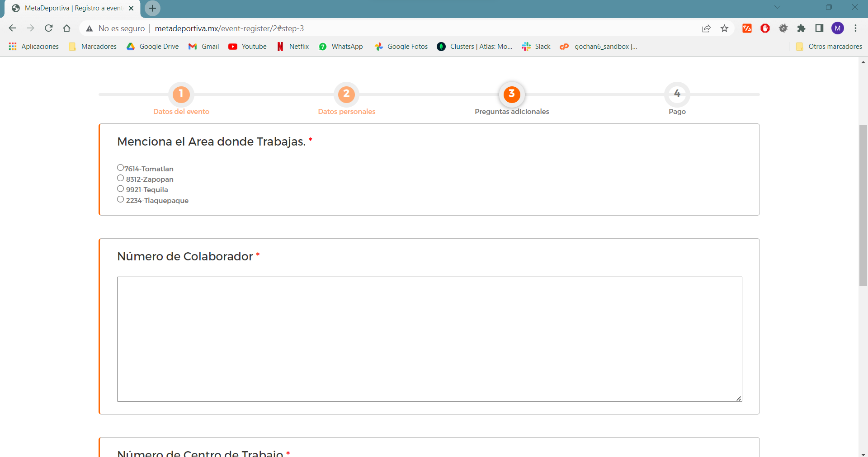Select the 8312-Zapopan radio option
This screenshot has height=457, width=868.
pyautogui.click(x=120, y=178)
